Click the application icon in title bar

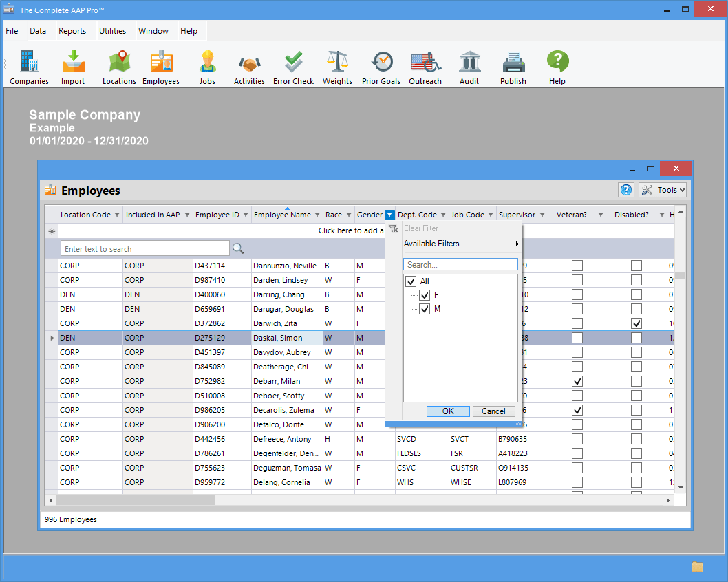(9, 9)
